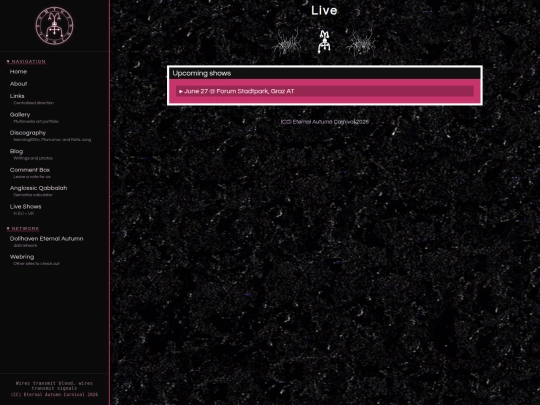The width and height of the screenshot is (540, 405).
Task: Click the main footer Eternal Autumn Carnival 2026 text
Action: tap(324, 122)
